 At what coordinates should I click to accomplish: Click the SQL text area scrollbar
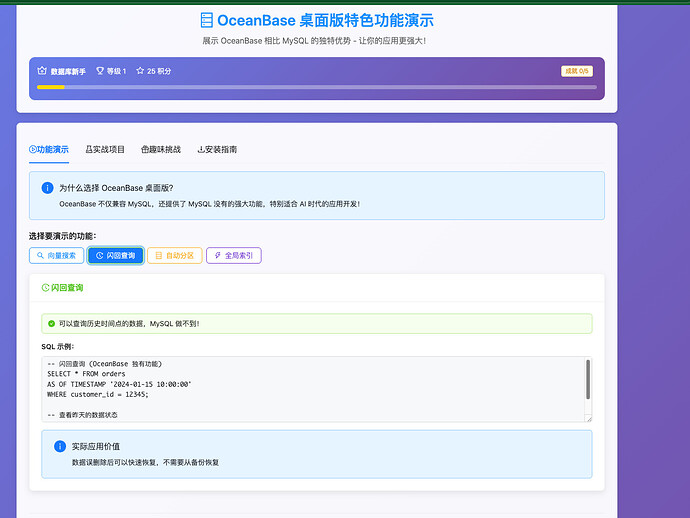click(x=587, y=379)
